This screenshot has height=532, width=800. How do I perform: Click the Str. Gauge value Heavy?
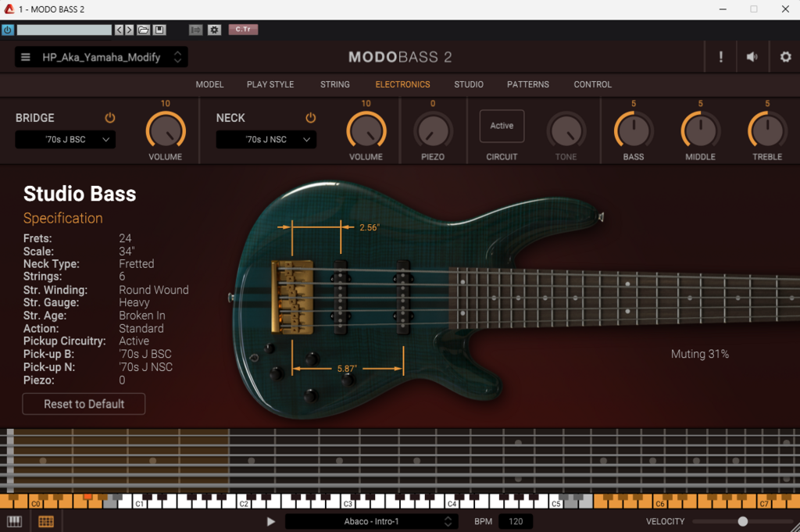tap(134, 302)
